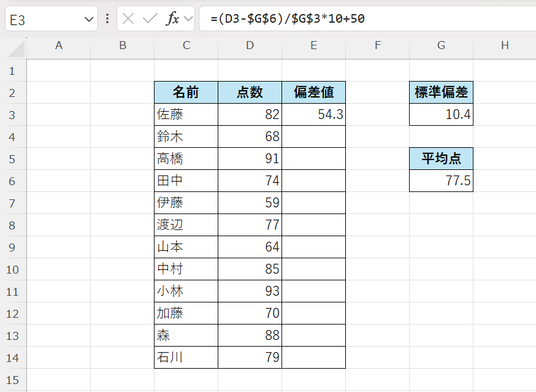
Task: Click inside the formula bar text
Action: click(x=368, y=19)
